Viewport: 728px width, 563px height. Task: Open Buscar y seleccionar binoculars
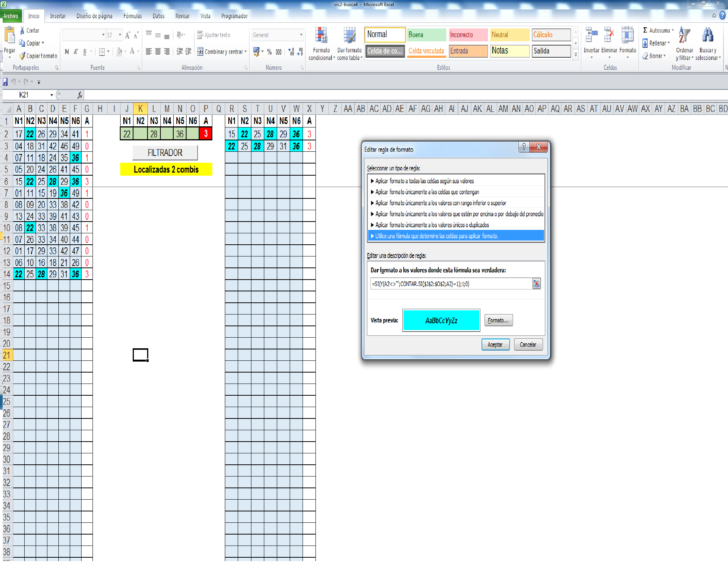[x=708, y=43]
